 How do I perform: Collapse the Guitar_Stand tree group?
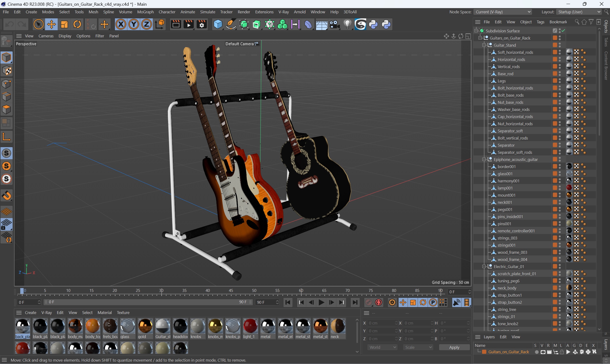pos(484,45)
